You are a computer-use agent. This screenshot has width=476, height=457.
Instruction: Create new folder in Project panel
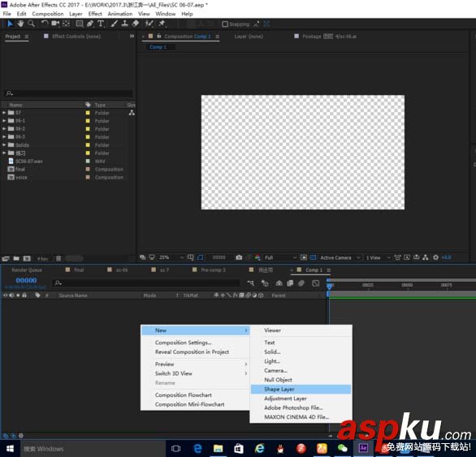pyautogui.click(x=16, y=259)
